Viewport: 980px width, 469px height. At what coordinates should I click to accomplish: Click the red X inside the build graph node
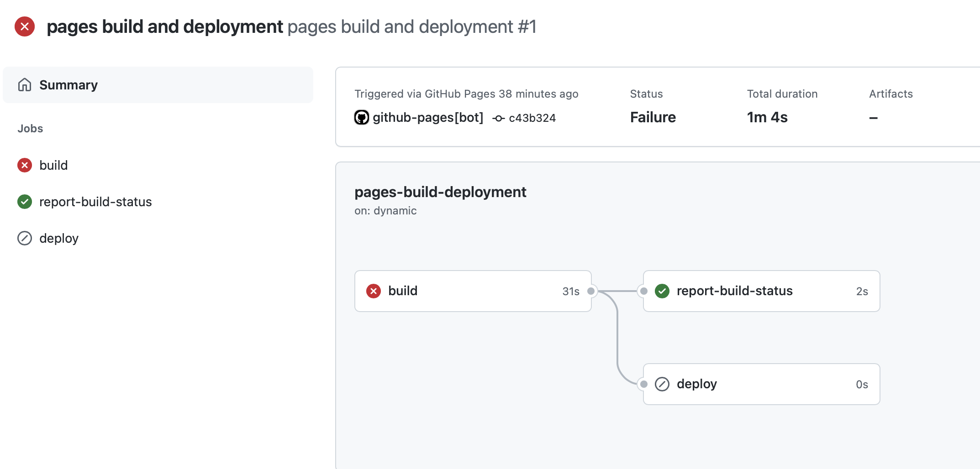pos(373,291)
